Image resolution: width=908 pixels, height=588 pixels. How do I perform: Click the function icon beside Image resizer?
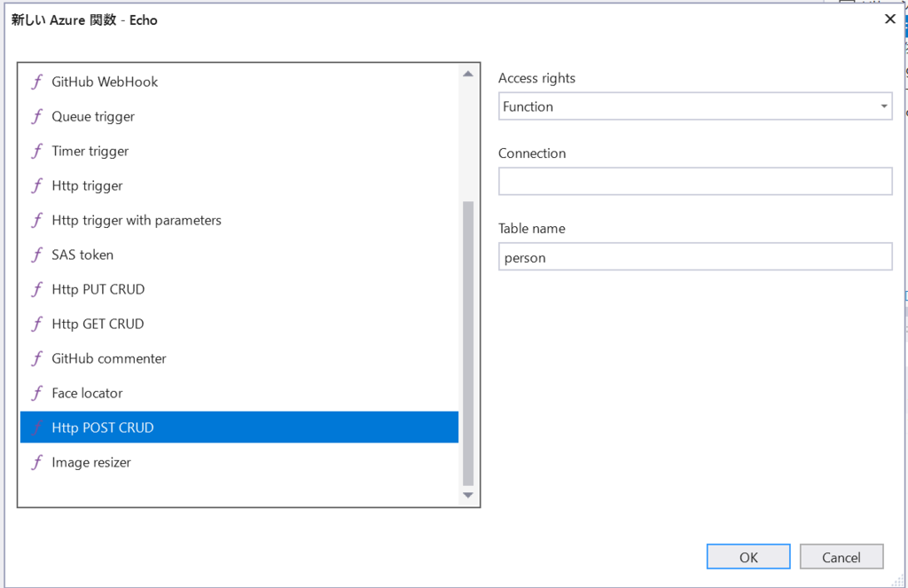pos(37,462)
